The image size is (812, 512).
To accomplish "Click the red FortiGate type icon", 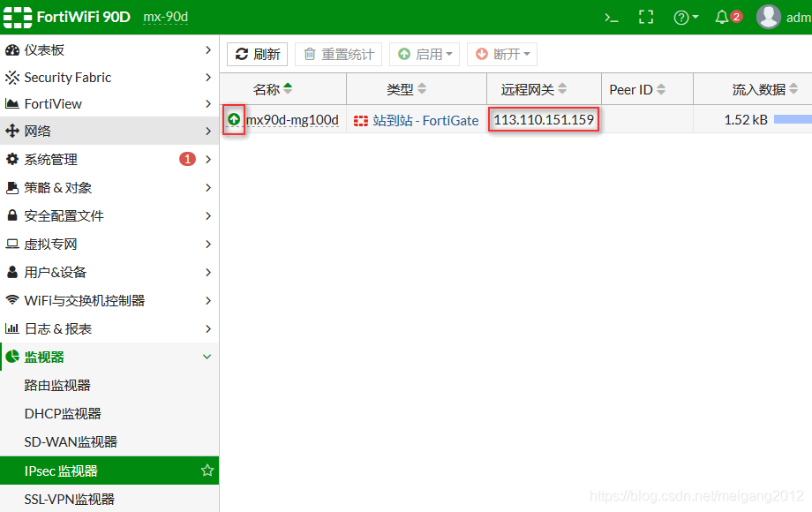I will (361, 121).
